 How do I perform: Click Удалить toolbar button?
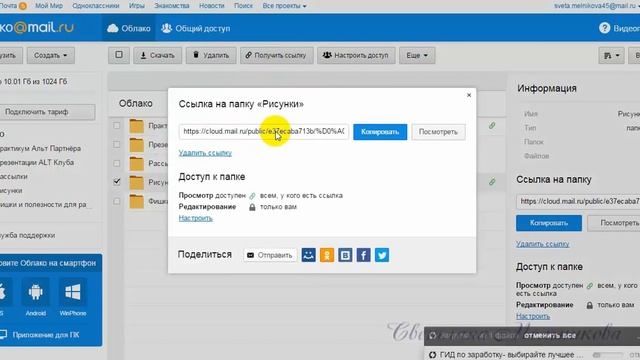pyautogui.click(x=211, y=55)
